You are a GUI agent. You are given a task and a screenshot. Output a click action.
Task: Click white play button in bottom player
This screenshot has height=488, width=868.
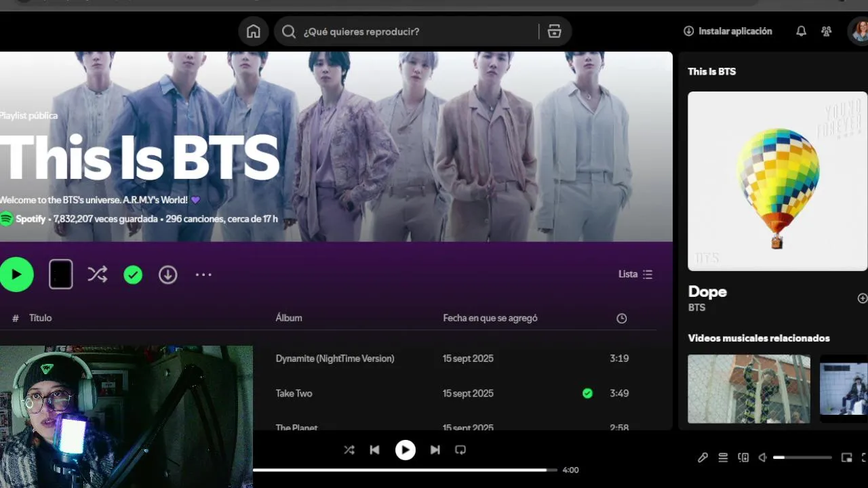click(x=406, y=449)
